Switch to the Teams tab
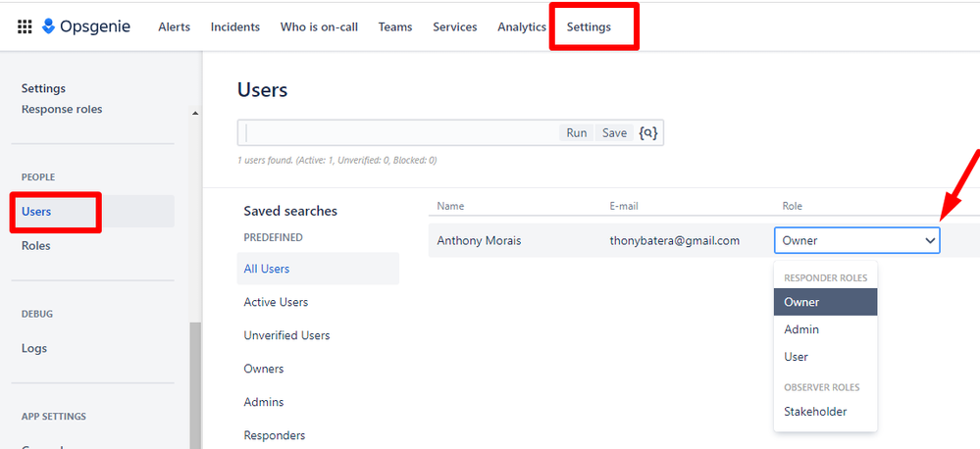Image resolution: width=980 pixels, height=449 pixels. (395, 26)
